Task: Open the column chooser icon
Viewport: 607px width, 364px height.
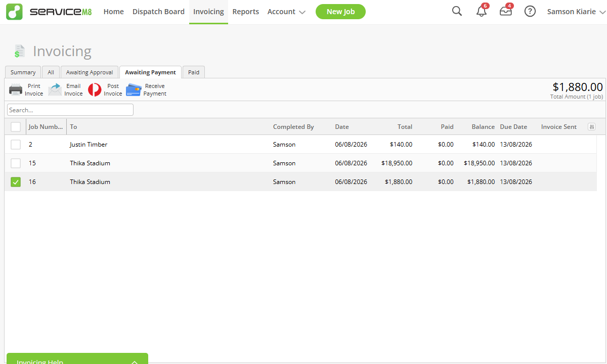Action: tap(591, 127)
